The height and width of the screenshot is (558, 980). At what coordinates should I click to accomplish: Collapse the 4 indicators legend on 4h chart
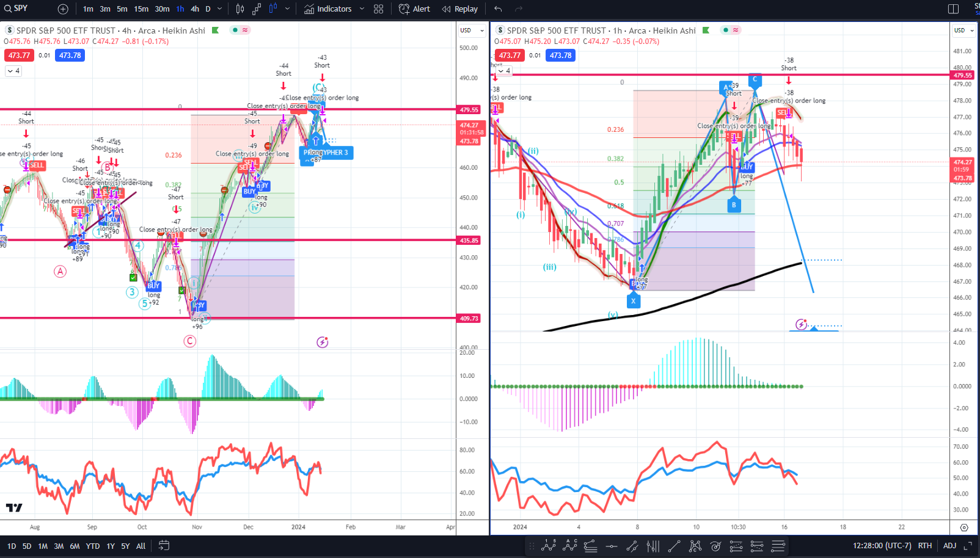tap(13, 71)
